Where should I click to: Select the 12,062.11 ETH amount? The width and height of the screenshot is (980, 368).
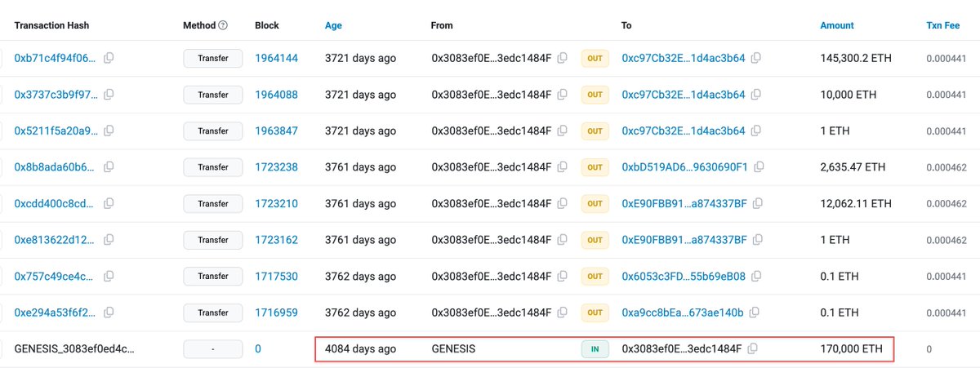pyautogui.click(x=855, y=203)
